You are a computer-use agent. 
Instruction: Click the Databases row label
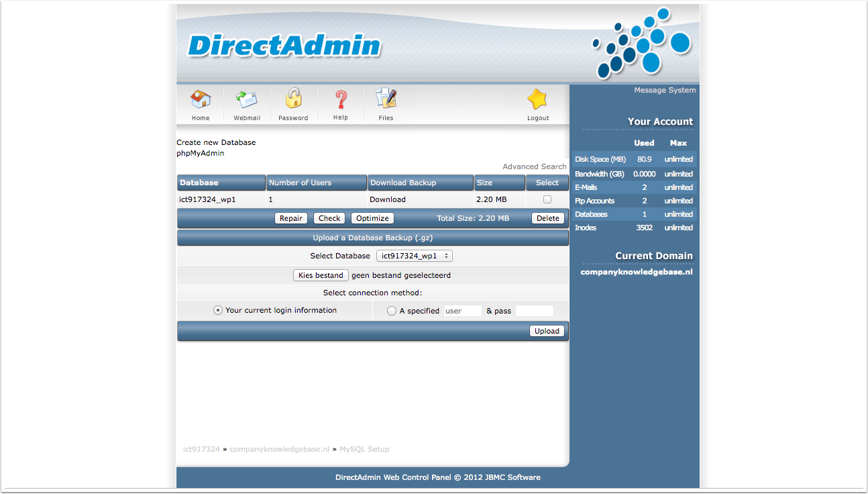[591, 214]
